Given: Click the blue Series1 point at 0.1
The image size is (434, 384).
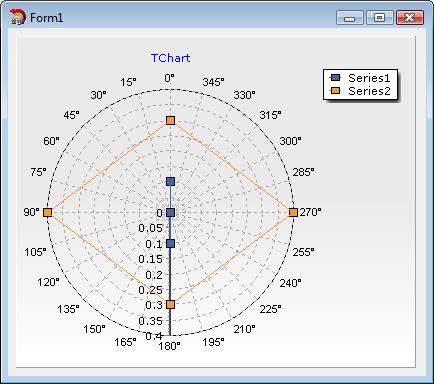Looking at the screenshot, I should click(x=170, y=243).
